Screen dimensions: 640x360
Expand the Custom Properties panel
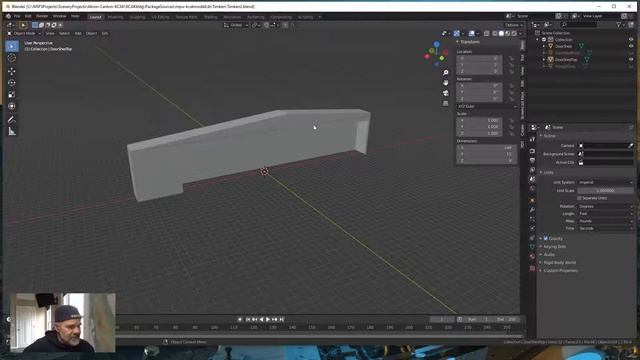pos(560,270)
